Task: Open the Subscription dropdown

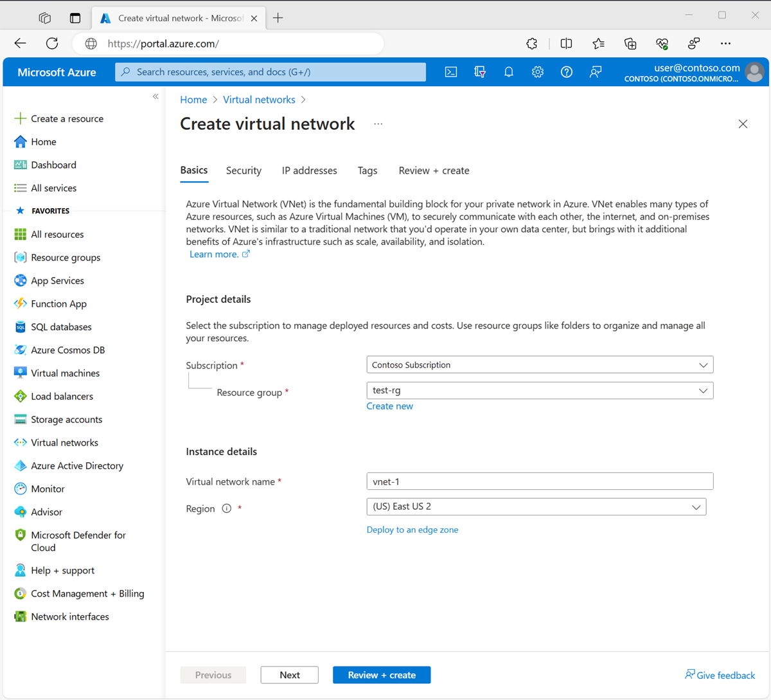Action: [540, 364]
